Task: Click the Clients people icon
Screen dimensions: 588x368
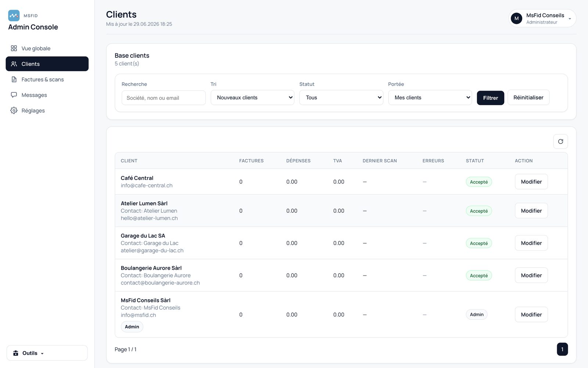Action: [14, 64]
